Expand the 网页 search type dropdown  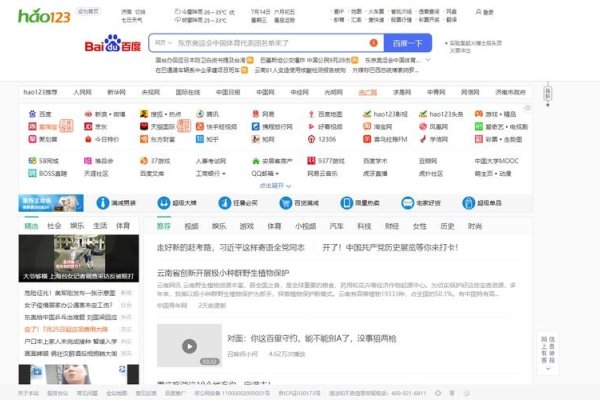[163, 43]
